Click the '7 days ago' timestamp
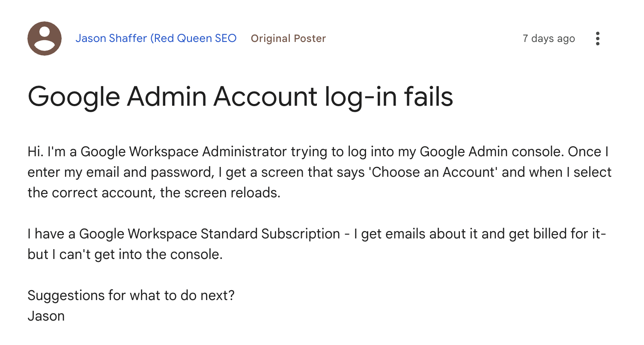The width and height of the screenshot is (644, 345). (x=549, y=39)
